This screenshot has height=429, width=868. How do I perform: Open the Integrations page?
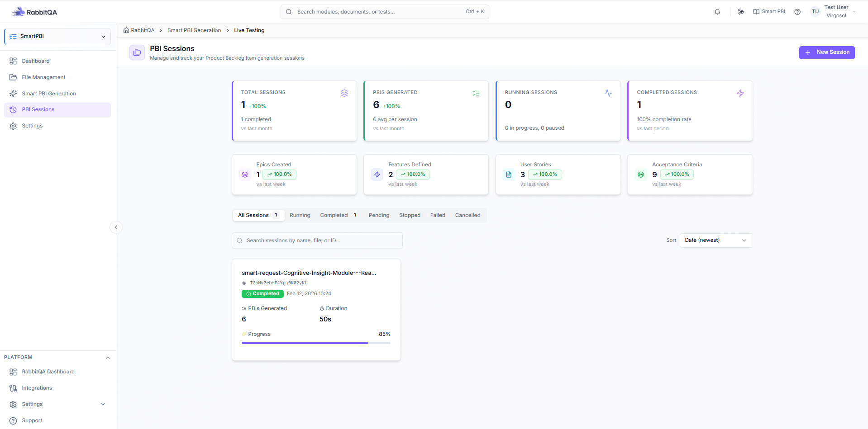click(x=57, y=388)
